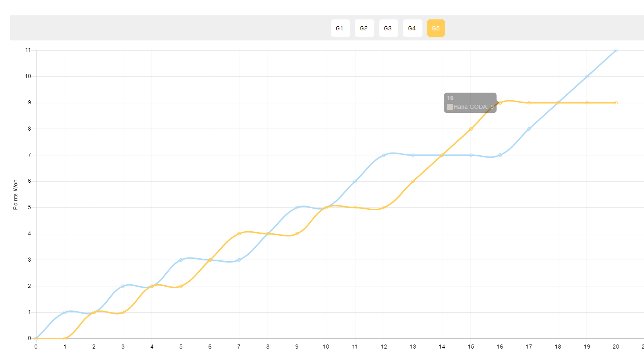The height and width of the screenshot is (353, 644).
Task: Click the 'Hana GODA: 9' tooltip text
Action: [473, 107]
